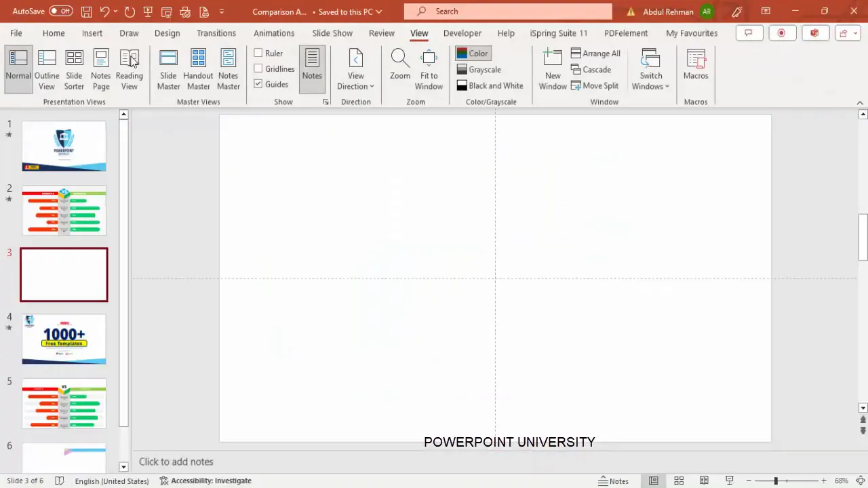Open the Zoom dialog
Screen dimensions: 868x488
click(399, 66)
